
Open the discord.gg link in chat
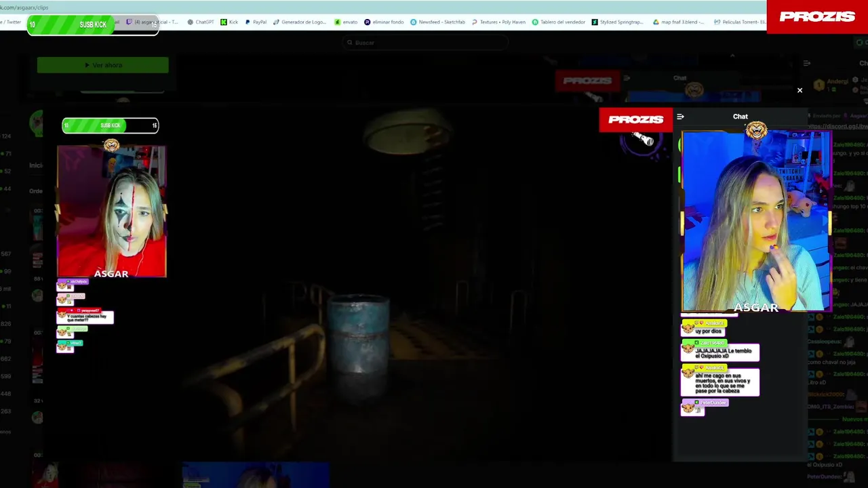point(837,127)
